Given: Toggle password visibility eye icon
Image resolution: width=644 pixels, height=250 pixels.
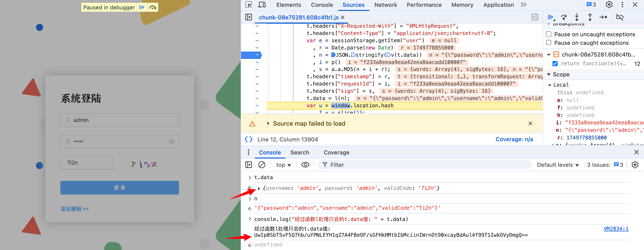Looking at the screenshot, I should (x=171, y=141).
